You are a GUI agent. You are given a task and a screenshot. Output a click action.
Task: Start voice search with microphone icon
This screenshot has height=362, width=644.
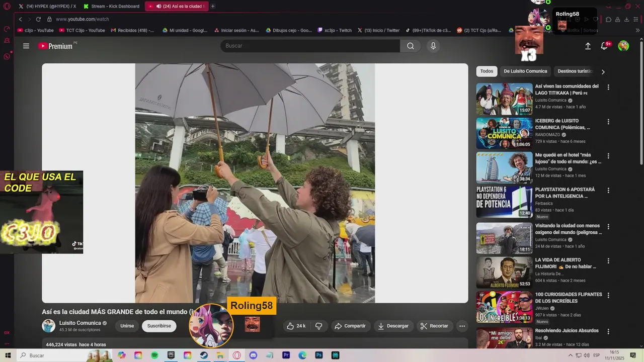click(x=433, y=46)
